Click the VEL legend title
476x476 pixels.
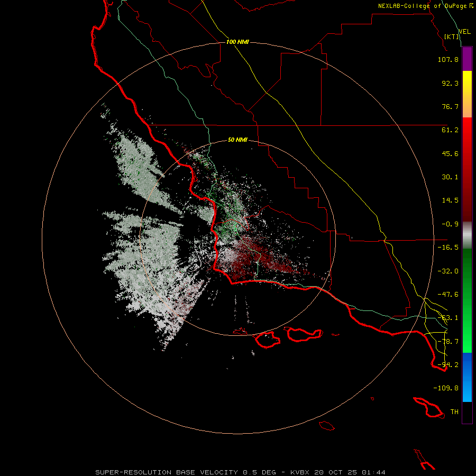click(464, 32)
